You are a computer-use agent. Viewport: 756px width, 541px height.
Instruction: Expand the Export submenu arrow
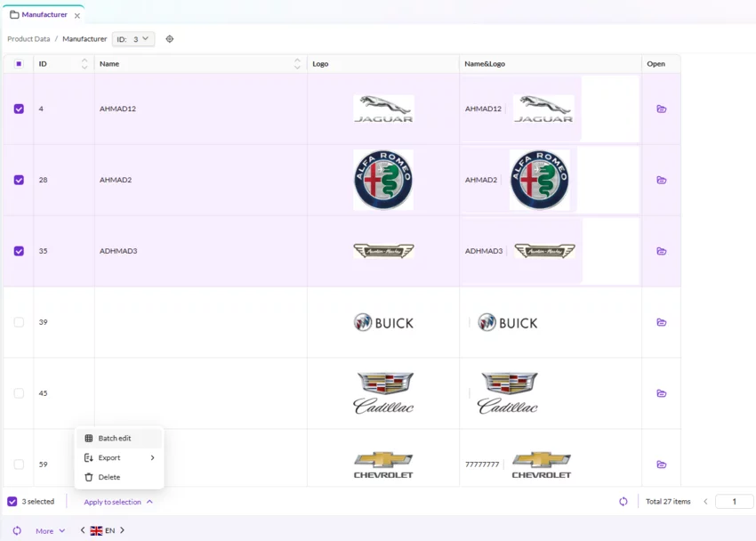pyautogui.click(x=152, y=457)
